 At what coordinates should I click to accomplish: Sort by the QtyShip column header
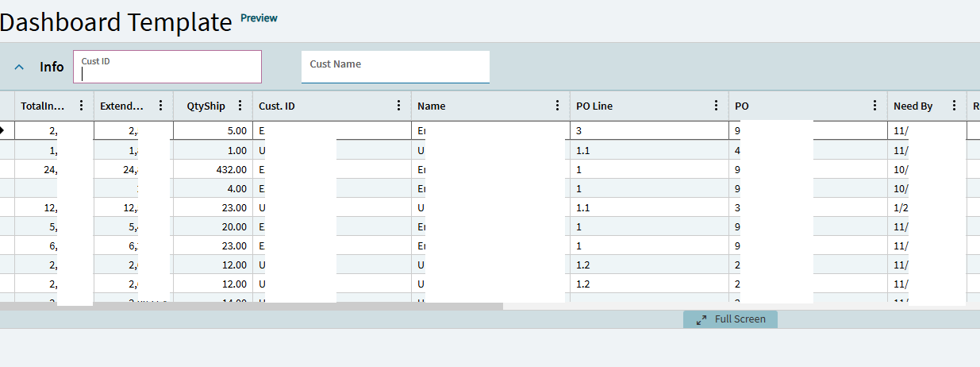click(206, 106)
